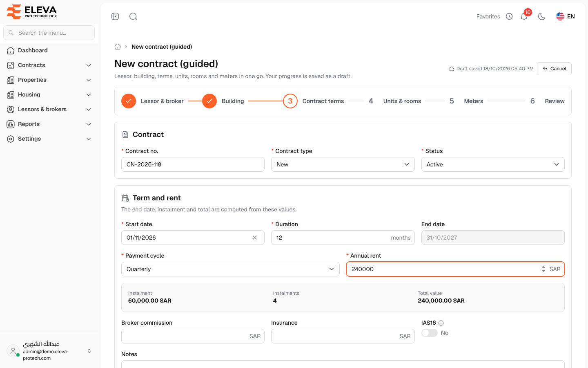Expand the Reports menu chevron

point(89,124)
